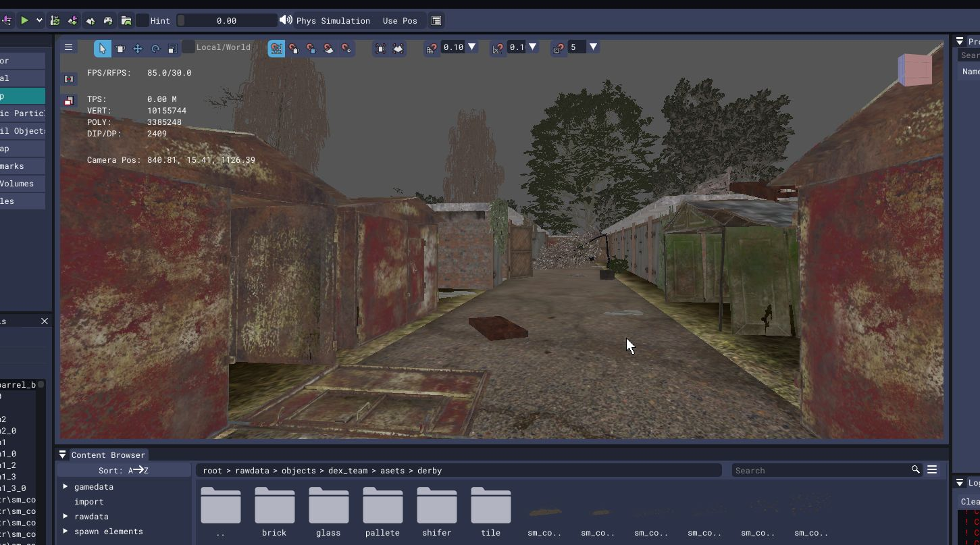Toggle the Local/World checkbox
The width and height of the screenshot is (980, 545).
[188, 47]
